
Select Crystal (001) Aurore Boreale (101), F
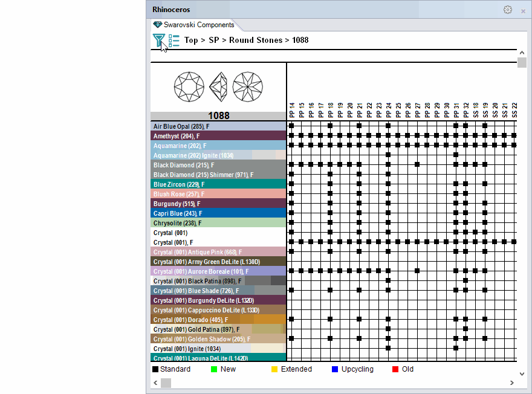pyautogui.click(x=218, y=271)
